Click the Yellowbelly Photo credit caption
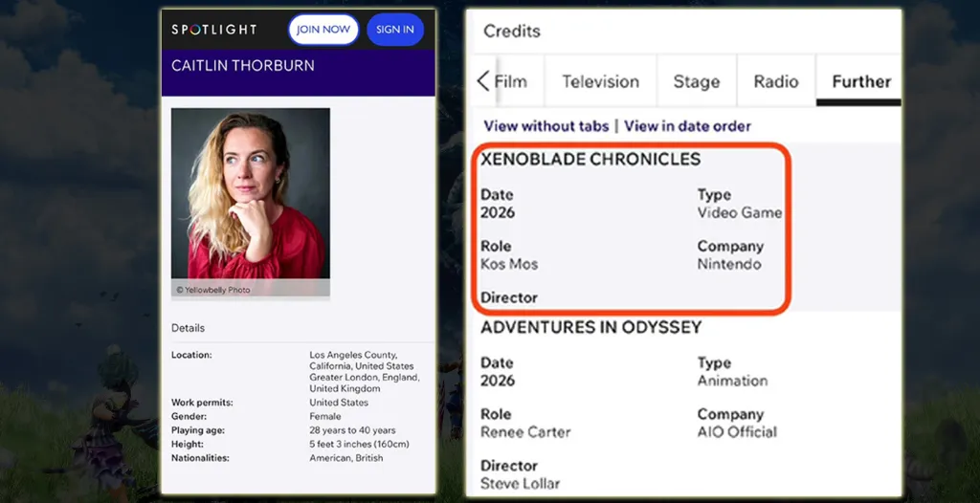980x503 pixels. [x=212, y=290]
